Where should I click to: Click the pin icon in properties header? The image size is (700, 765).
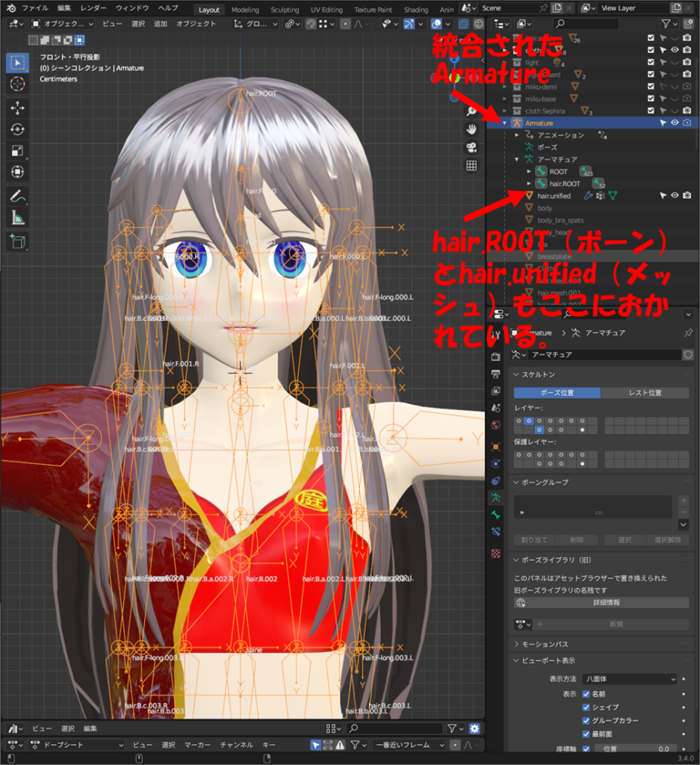pos(688,332)
